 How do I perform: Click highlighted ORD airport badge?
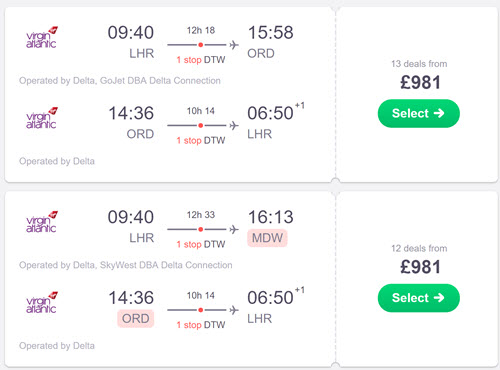[136, 319]
